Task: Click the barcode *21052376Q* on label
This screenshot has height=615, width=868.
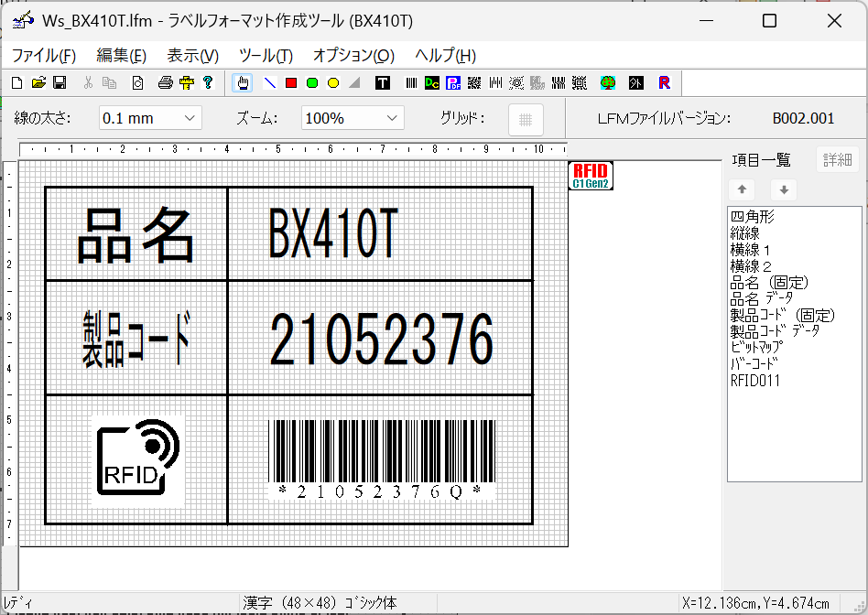Action: 382,459
